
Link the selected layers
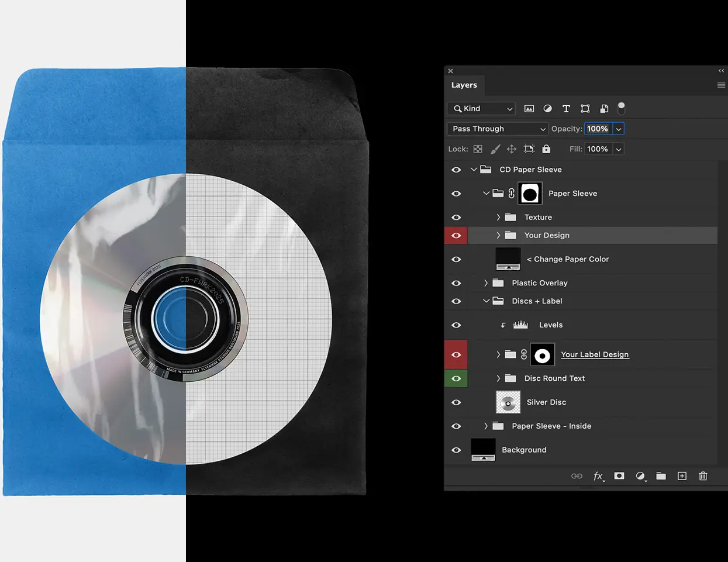pyautogui.click(x=577, y=476)
